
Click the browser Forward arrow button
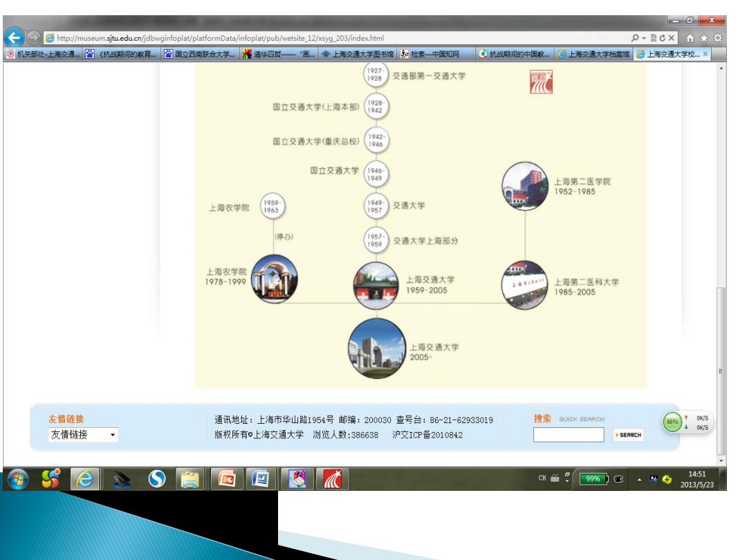[x=33, y=37]
